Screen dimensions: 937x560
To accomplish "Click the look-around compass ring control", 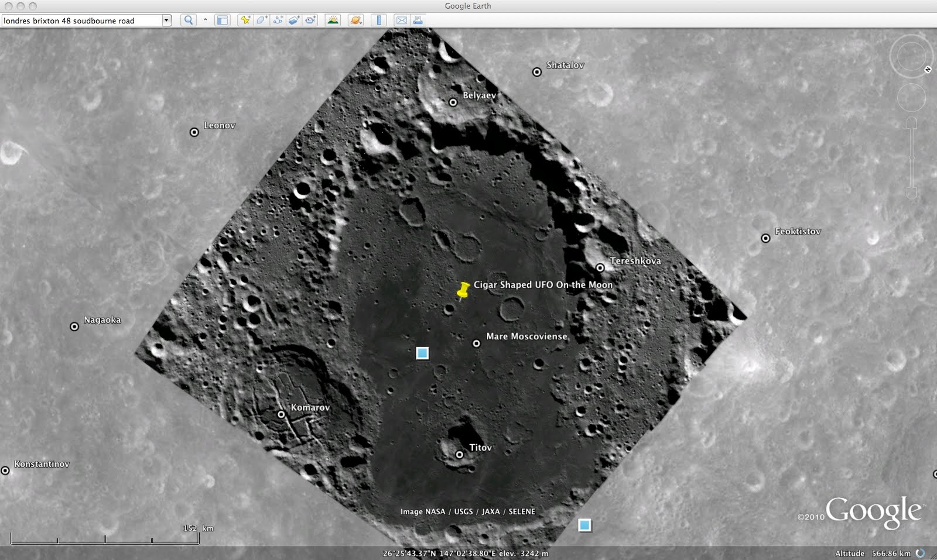I will coord(911,57).
